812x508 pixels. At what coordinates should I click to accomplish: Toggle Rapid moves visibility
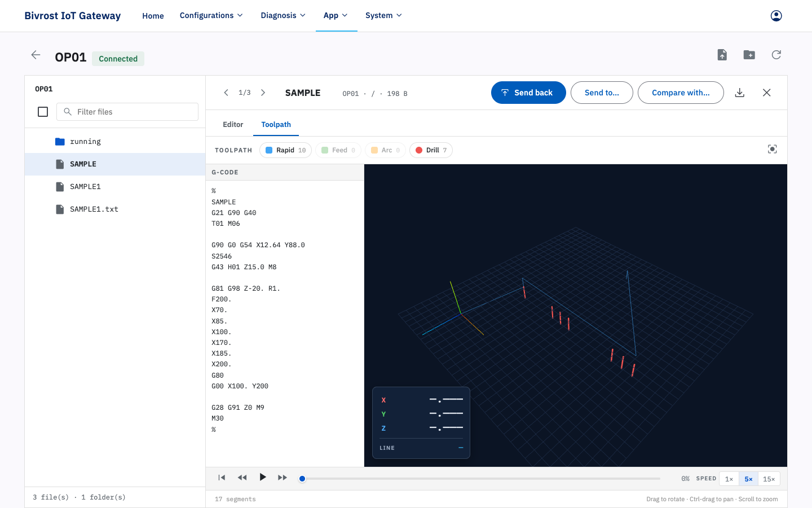click(285, 150)
